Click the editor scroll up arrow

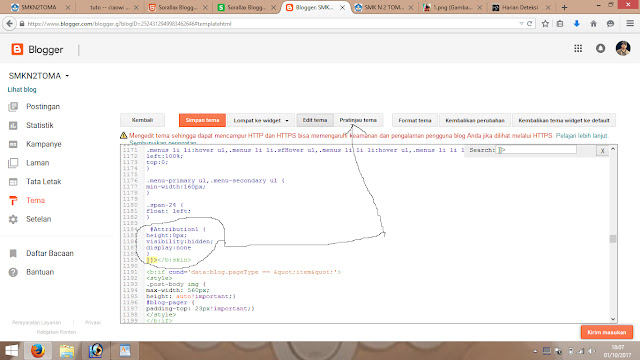(613, 149)
